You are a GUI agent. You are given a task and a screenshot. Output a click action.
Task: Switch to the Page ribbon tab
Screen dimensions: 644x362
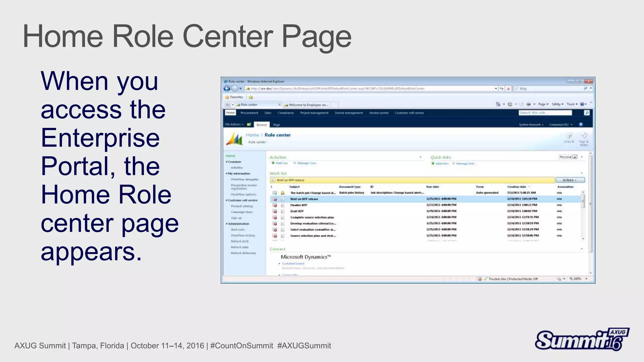pos(276,125)
